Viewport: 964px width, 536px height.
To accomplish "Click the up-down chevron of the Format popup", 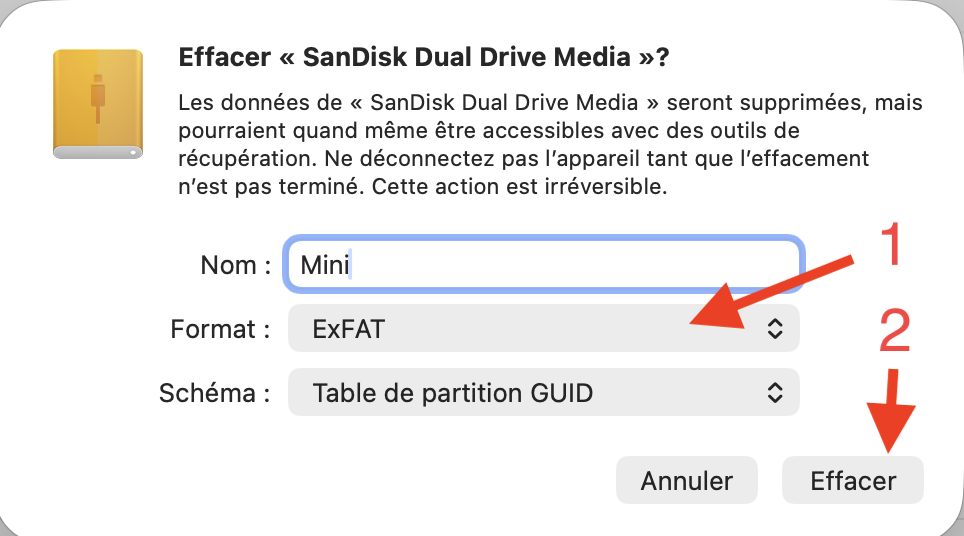I will (774, 330).
